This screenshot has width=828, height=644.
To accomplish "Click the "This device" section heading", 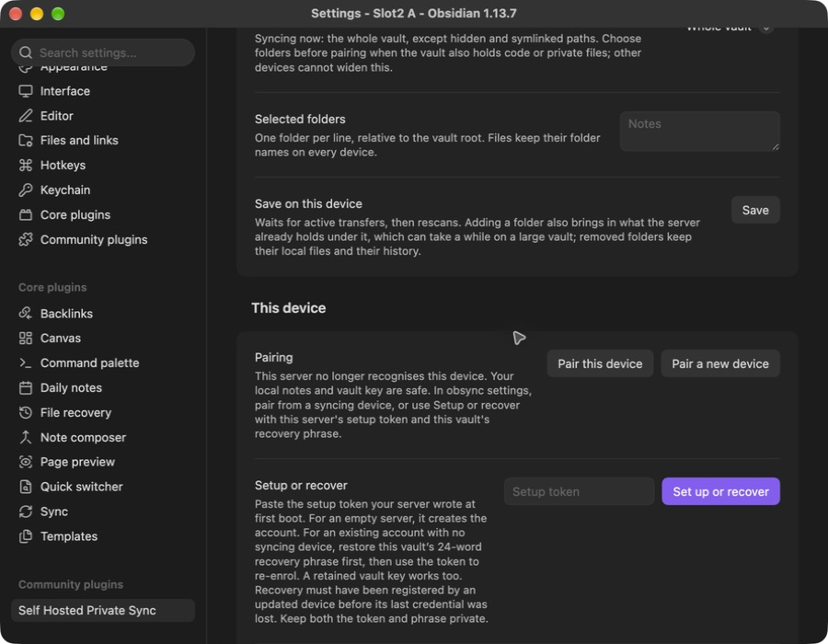I will [288, 308].
